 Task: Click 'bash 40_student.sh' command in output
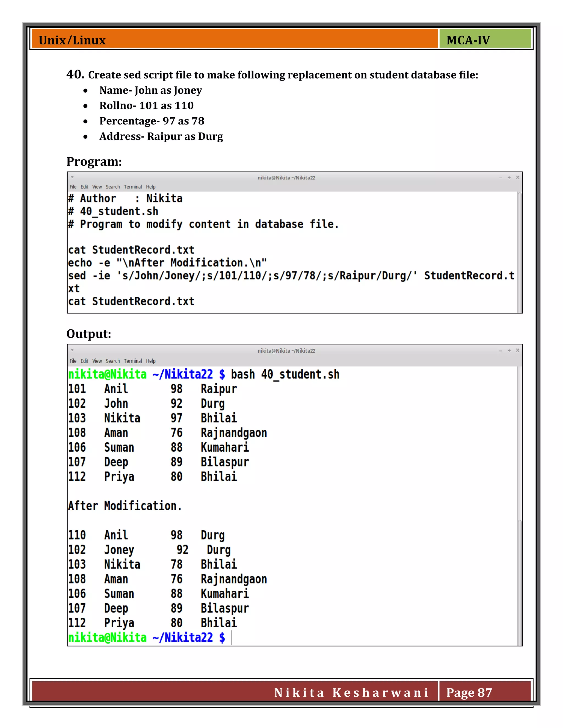point(285,375)
